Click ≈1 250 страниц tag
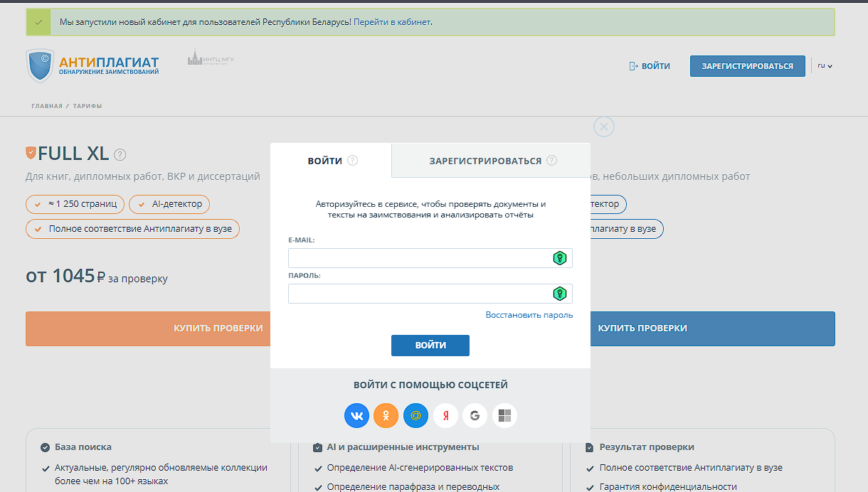 (75, 204)
